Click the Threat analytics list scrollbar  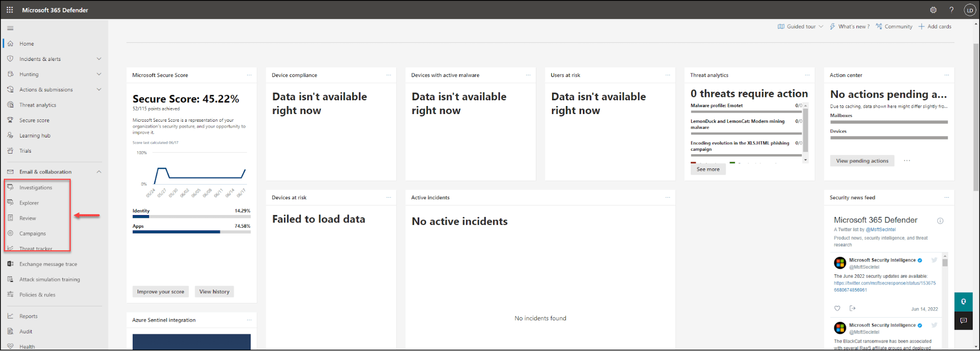805,130
